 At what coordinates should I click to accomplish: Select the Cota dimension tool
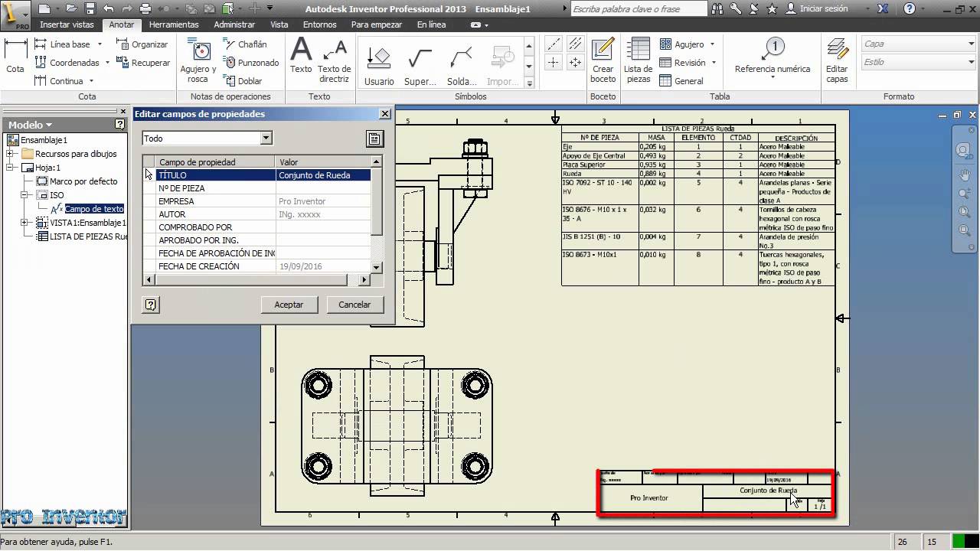click(15, 55)
